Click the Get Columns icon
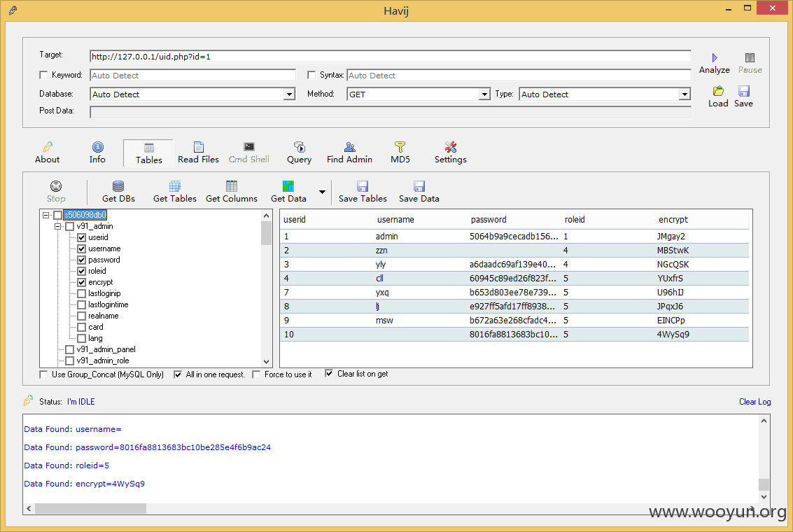The image size is (793, 532). pyautogui.click(x=232, y=186)
